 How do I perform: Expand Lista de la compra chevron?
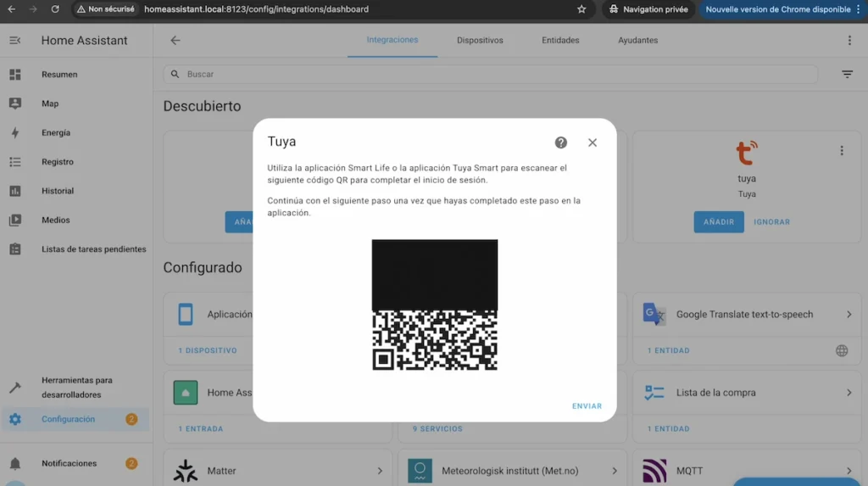click(849, 393)
